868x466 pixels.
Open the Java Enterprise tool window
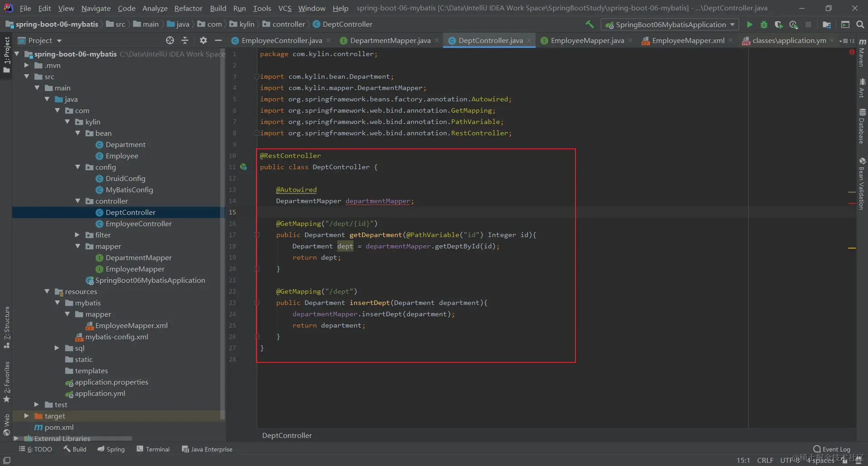(x=207, y=449)
